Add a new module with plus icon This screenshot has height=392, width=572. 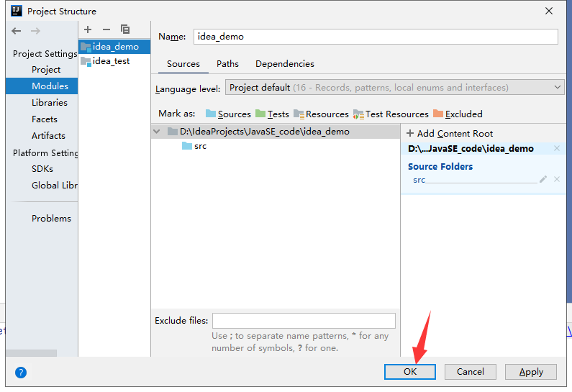88,29
